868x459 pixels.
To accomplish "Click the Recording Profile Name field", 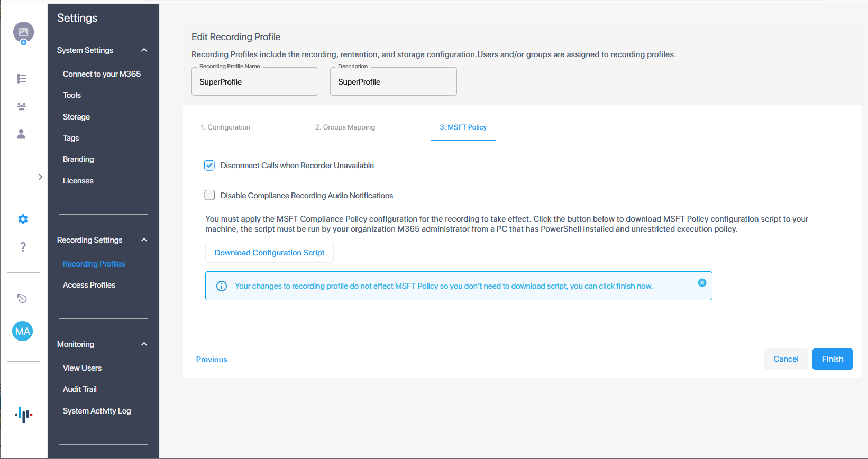I will pos(255,81).
